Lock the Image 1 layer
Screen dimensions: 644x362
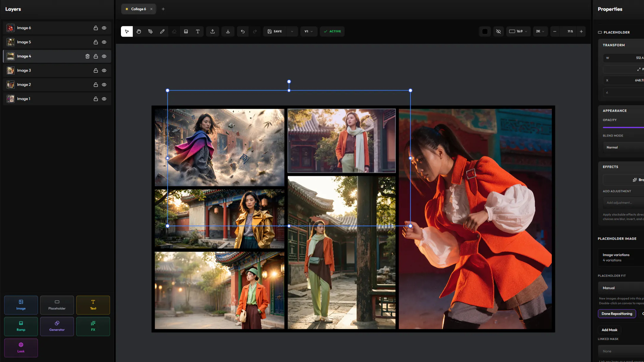[x=96, y=99]
